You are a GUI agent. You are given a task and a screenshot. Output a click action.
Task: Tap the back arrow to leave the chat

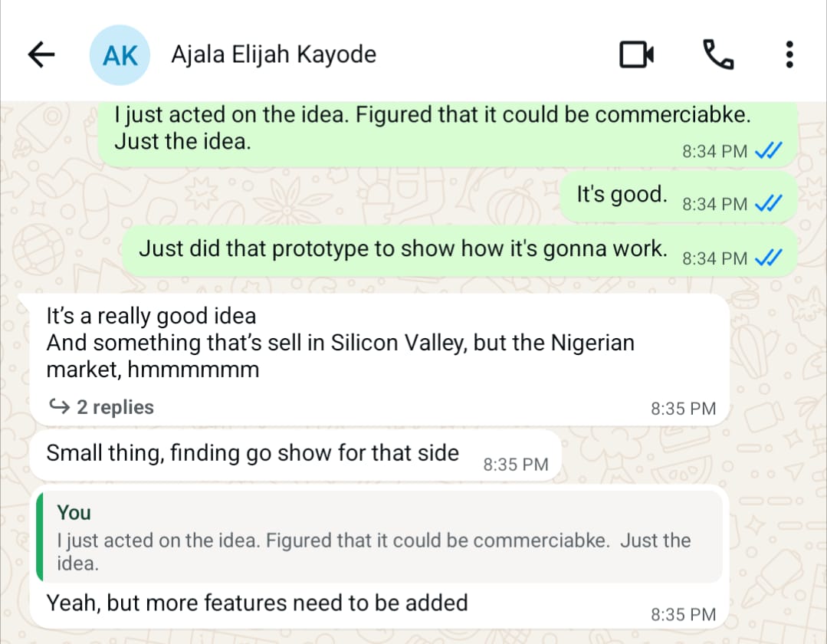(x=40, y=54)
